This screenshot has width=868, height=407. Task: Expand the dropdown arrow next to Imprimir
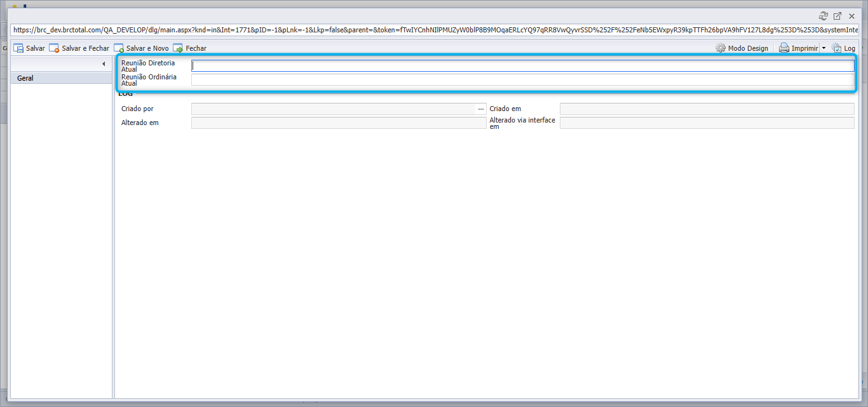pyautogui.click(x=824, y=48)
